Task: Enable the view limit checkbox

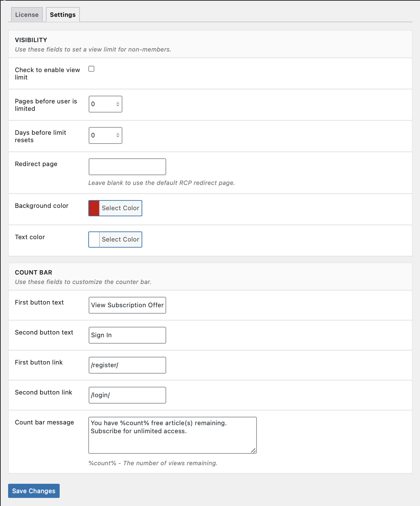Action: click(91, 69)
